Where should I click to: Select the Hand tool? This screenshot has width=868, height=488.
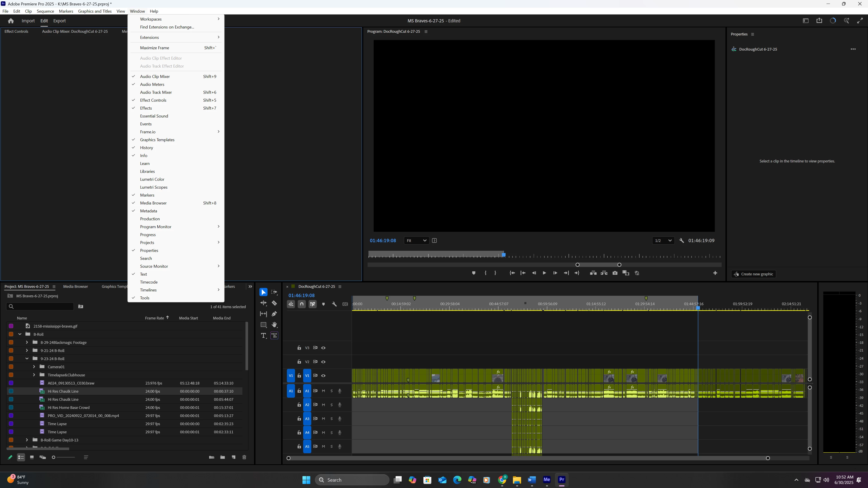pos(274,325)
